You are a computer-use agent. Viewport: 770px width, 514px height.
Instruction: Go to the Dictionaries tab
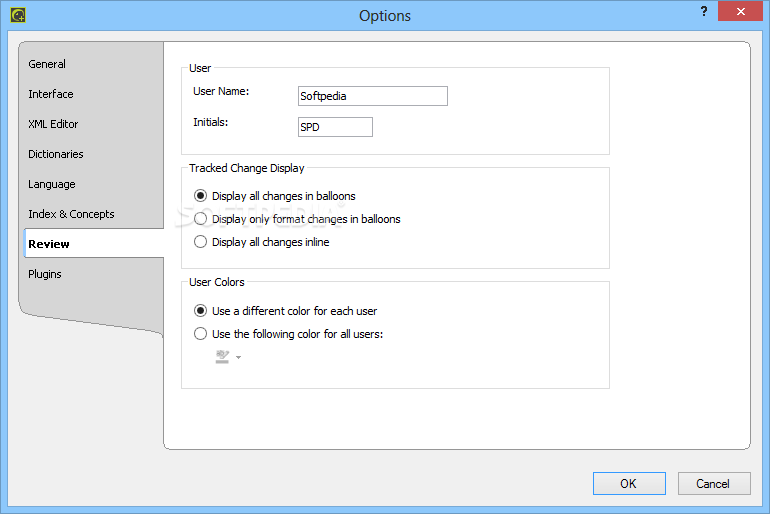pyautogui.click(x=55, y=154)
